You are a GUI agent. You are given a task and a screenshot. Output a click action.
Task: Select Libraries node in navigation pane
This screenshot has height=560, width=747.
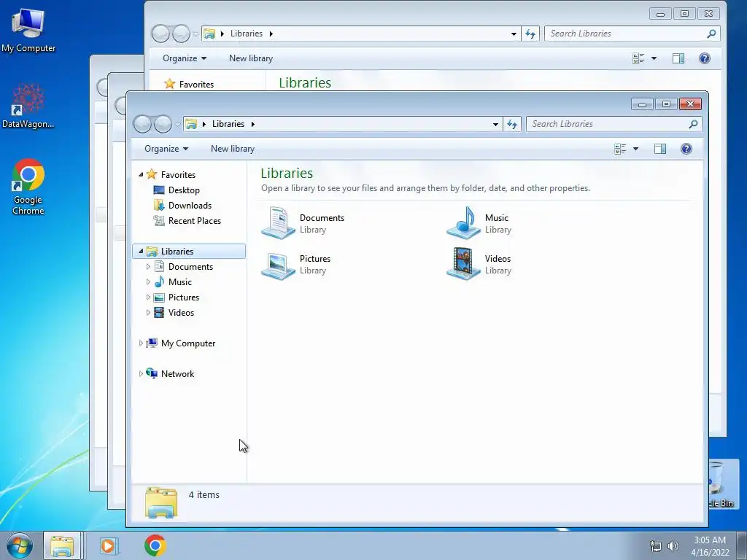tap(189, 251)
